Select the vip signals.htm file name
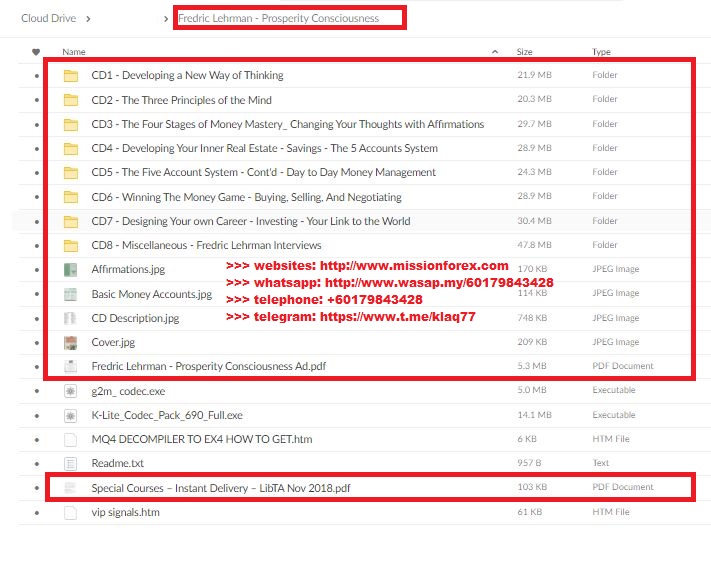The image size is (711, 575). [x=125, y=512]
